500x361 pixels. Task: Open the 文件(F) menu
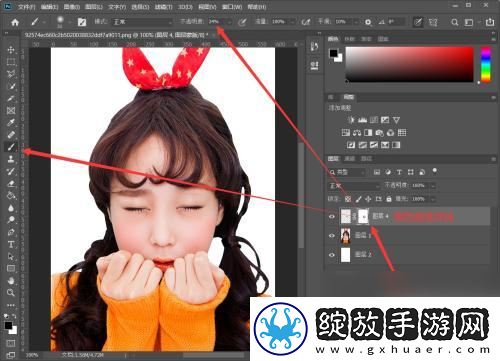[26, 7]
